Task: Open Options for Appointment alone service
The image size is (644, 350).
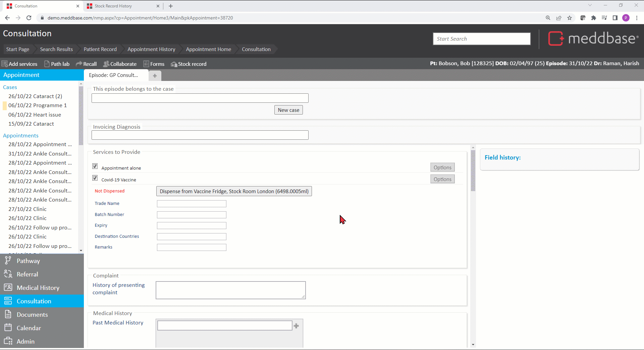Action: point(442,167)
